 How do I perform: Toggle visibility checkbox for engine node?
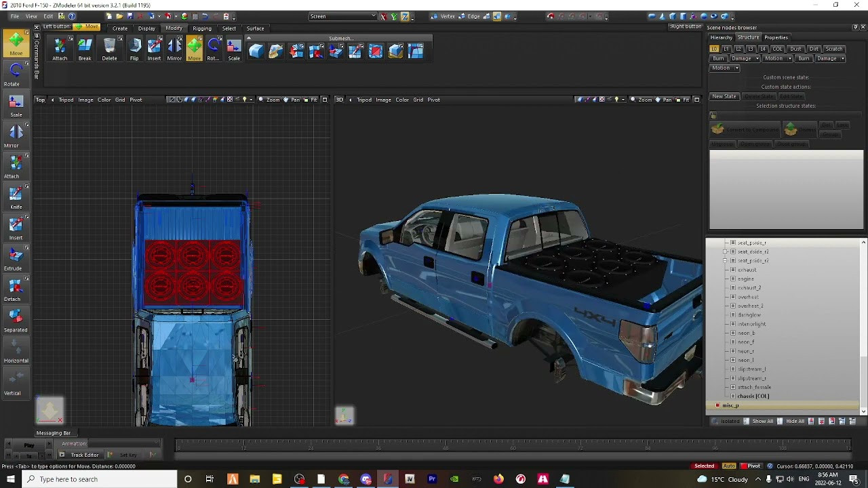click(x=733, y=279)
